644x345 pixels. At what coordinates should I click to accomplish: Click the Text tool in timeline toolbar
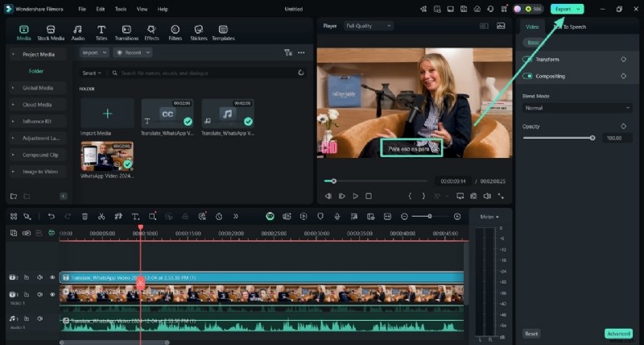pyautogui.click(x=135, y=216)
